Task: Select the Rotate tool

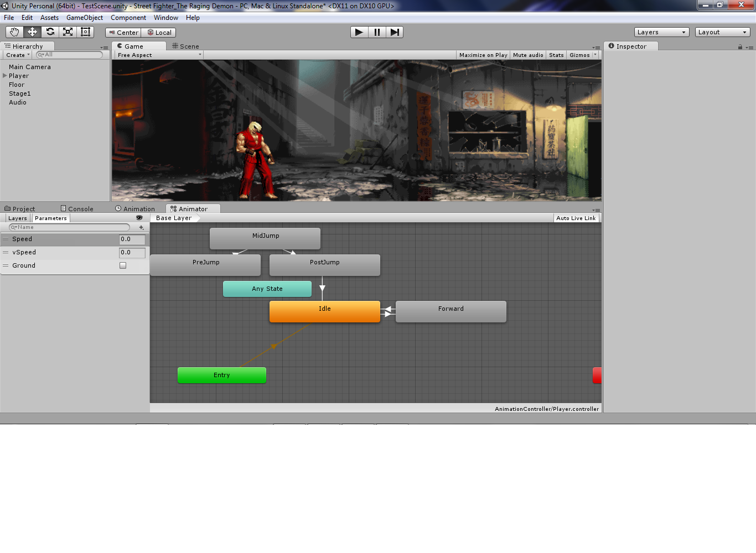Action: [50, 32]
